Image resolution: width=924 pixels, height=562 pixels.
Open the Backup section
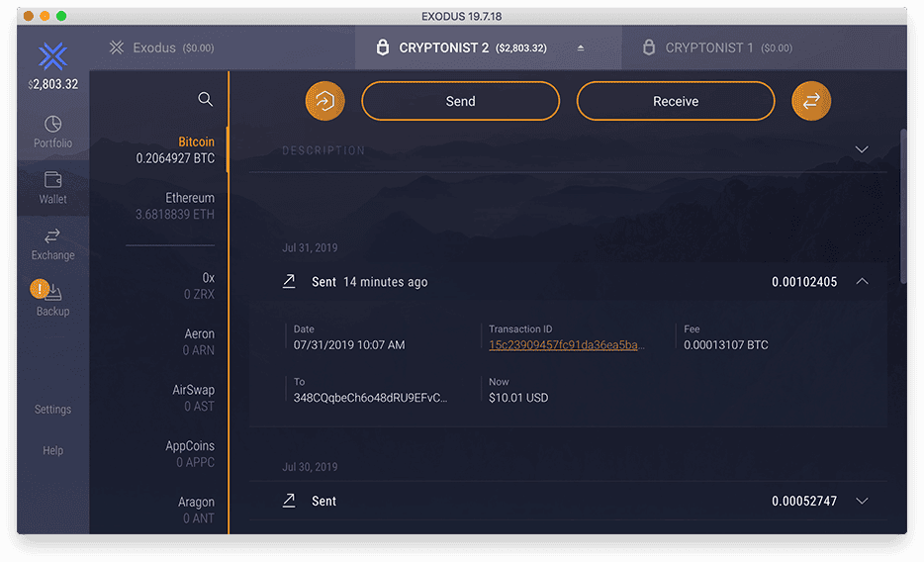pyautogui.click(x=53, y=300)
